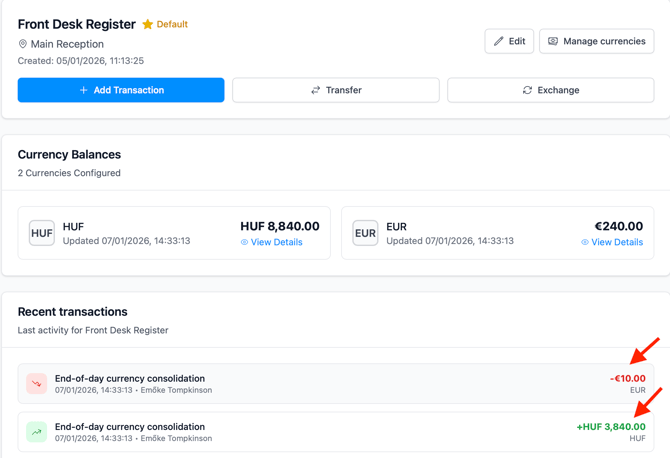Click the EUR currency badge icon
The height and width of the screenshot is (458, 670).
click(x=365, y=233)
